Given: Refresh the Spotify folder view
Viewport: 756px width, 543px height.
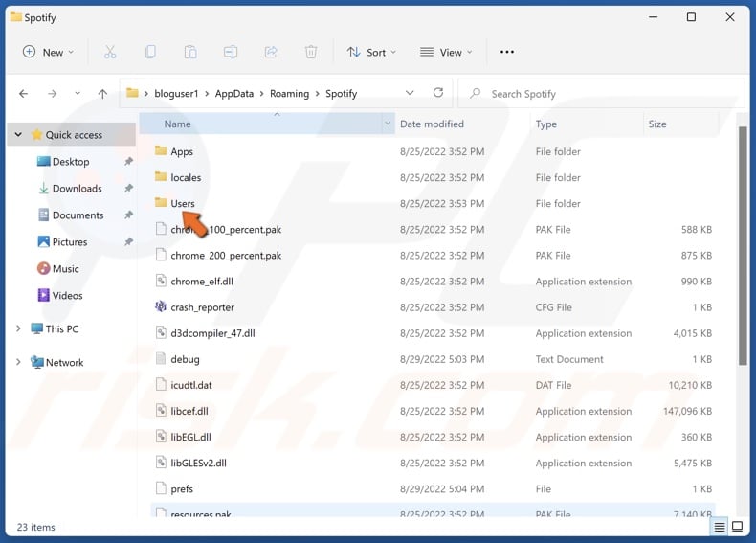Looking at the screenshot, I should (437, 93).
